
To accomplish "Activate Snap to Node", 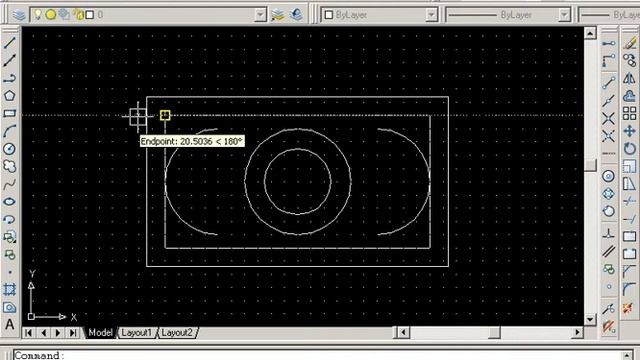I will point(609,287).
